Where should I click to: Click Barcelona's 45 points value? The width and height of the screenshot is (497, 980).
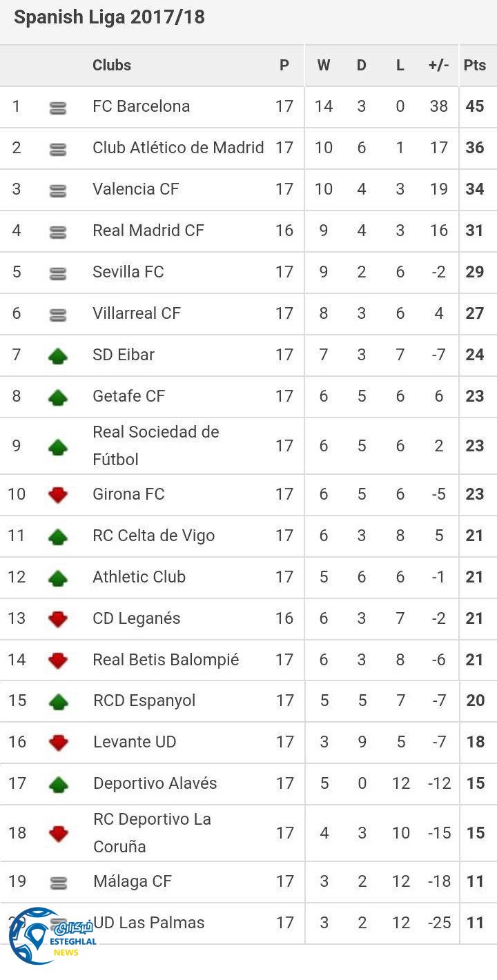coord(475,106)
